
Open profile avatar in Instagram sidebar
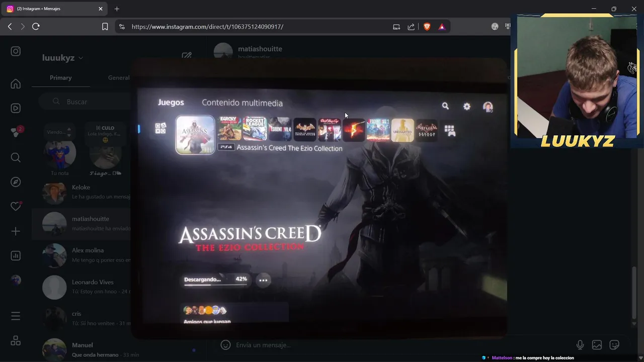(16, 280)
